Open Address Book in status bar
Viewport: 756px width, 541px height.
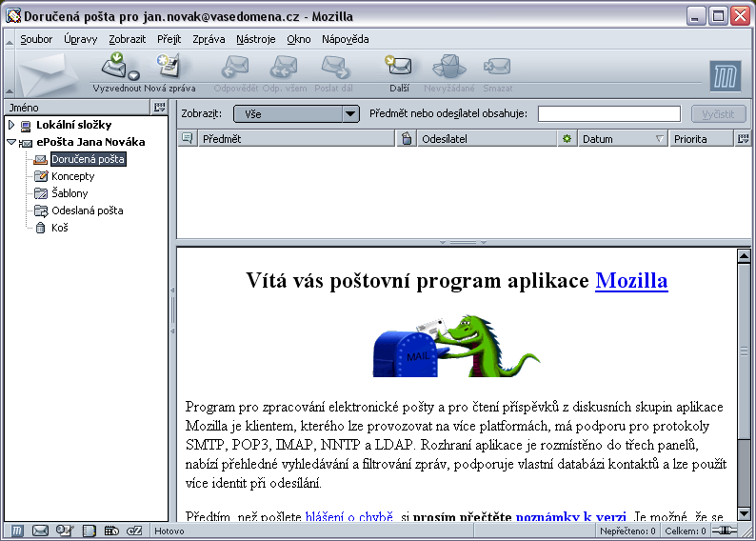click(x=89, y=531)
